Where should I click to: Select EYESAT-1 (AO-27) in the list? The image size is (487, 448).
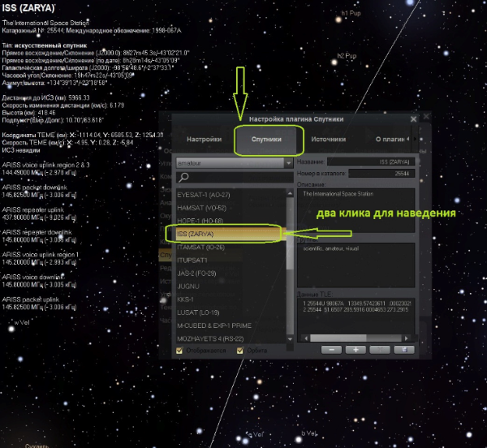[x=231, y=195]
